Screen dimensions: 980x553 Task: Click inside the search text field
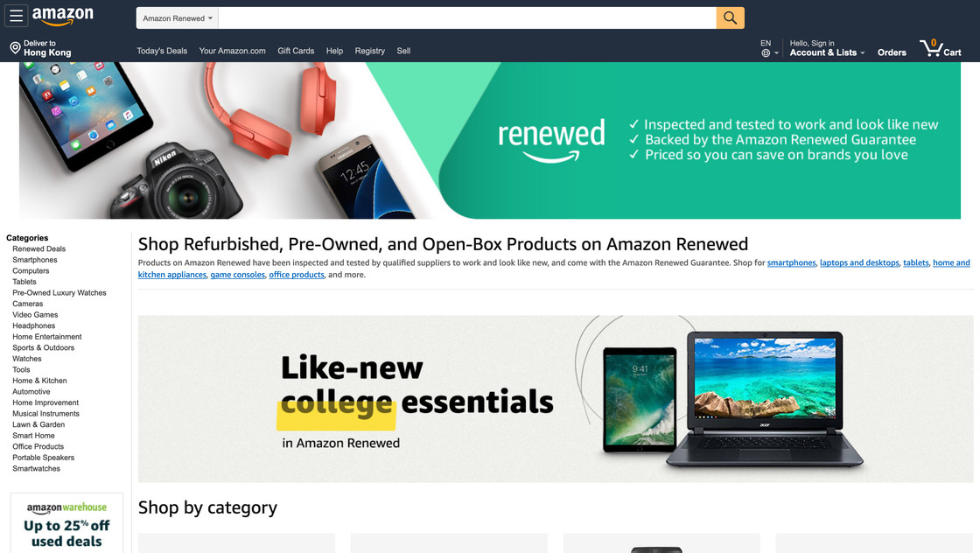467,18
